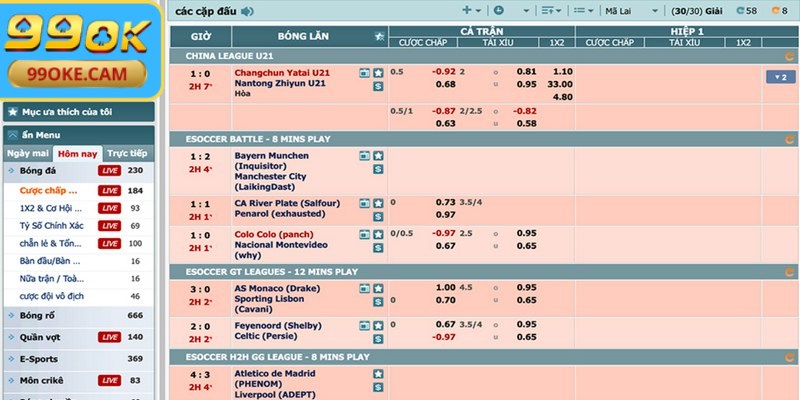The height and width of the screenshot is (400, 800).
Task: Open statistics S icon for Colo Colo match
Action: click(x=378, y=248)
